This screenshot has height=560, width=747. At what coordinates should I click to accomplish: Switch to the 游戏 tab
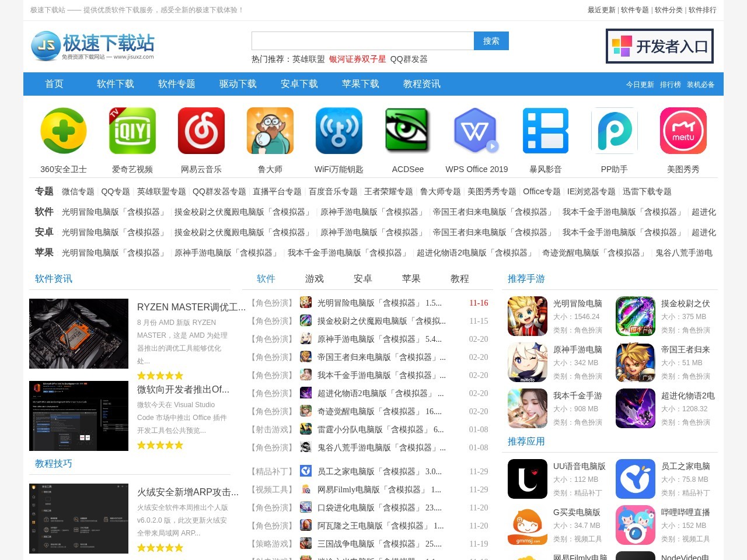coord(314,279)
